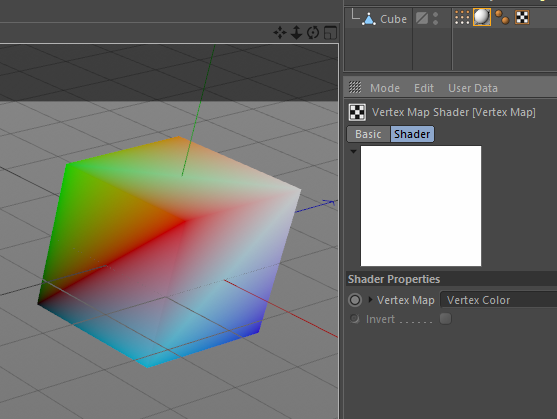Click the viewport zoom arrows icon
557x419 pixels.
[x=296, y=33]
